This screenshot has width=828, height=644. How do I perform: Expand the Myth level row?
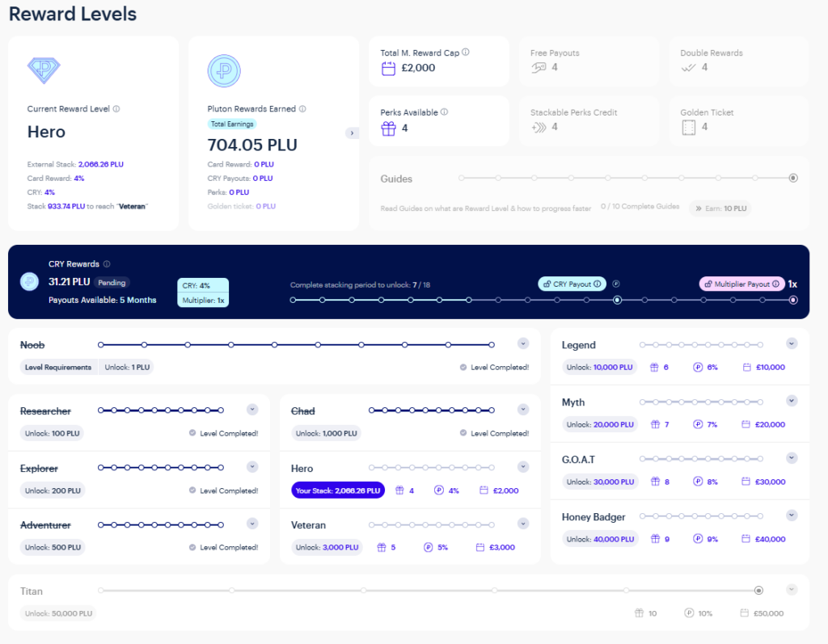pyautogui.click(x=792, y=401)
